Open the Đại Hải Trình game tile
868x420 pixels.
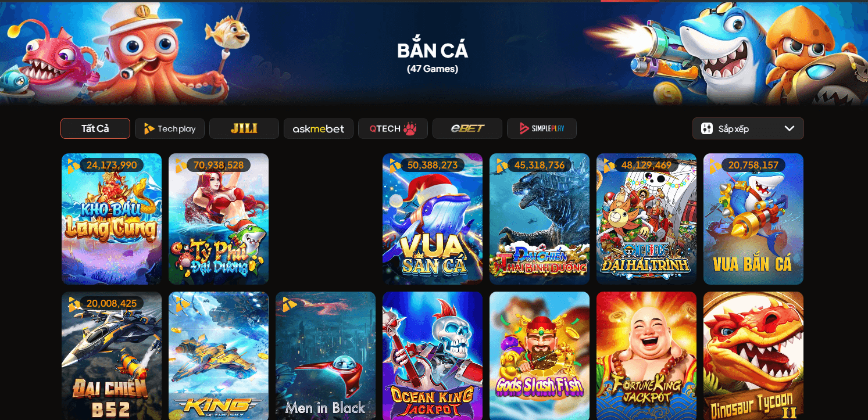[646, 219]
